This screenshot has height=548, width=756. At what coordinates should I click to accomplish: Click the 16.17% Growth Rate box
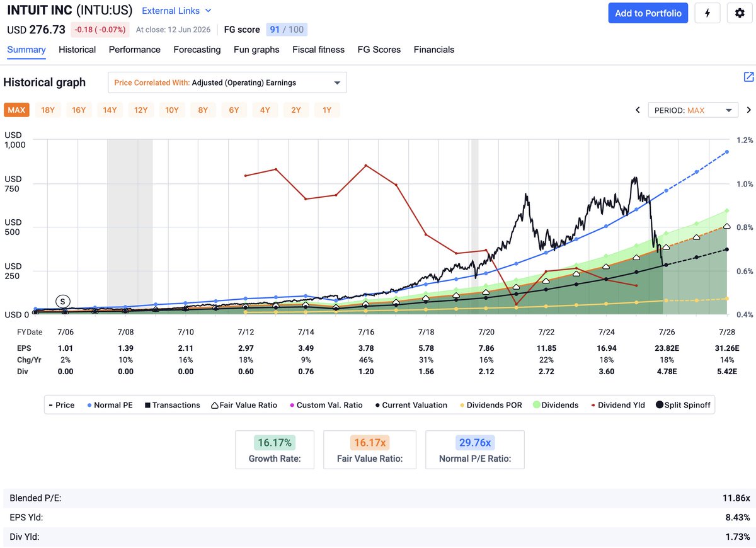click(x=275, y=450)
